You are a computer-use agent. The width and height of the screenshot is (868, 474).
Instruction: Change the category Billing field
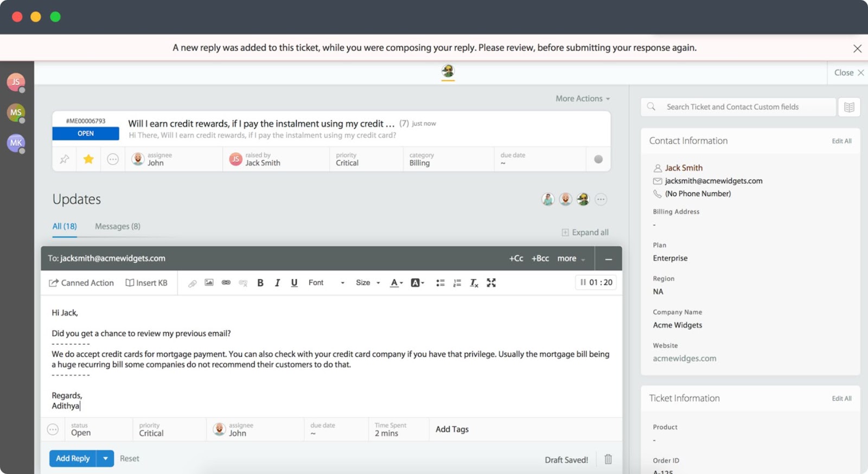click(x=448, y=159)
